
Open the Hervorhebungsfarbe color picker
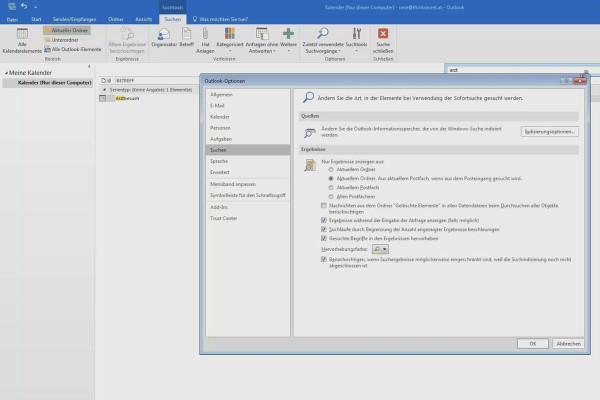(x=380, y=249)
